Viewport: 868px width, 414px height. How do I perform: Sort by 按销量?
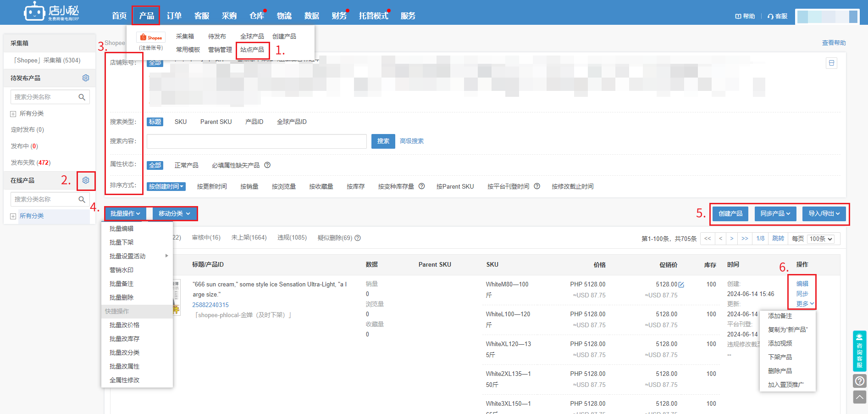pos(249,186)
